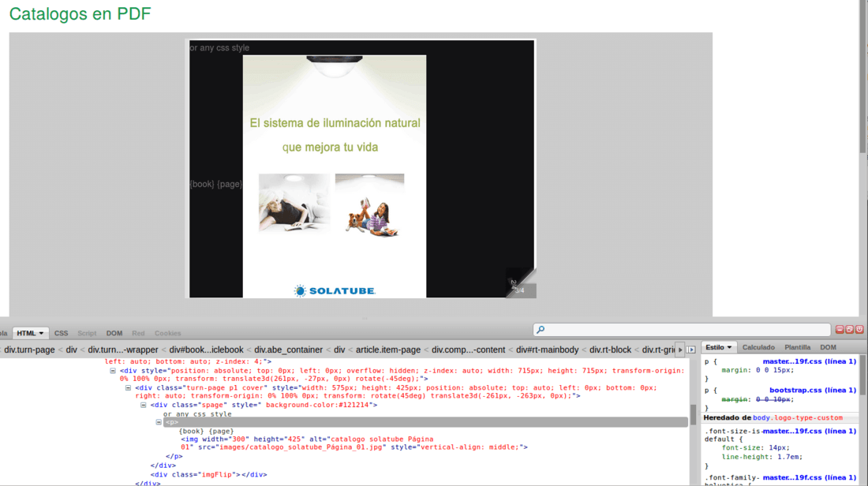Open the bootstrap.css (línea 1) source link
Viewport: 868px width, 486px height.
813,391
